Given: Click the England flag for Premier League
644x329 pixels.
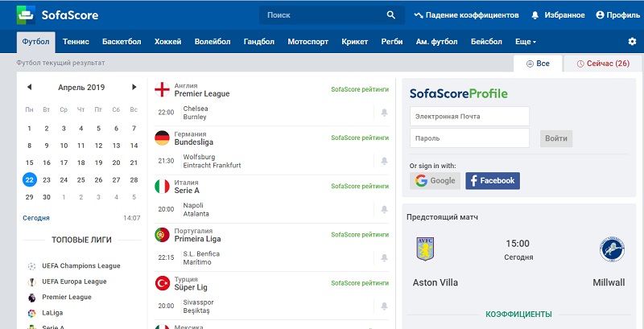Looking at the screenshot, I should (162, 89).
